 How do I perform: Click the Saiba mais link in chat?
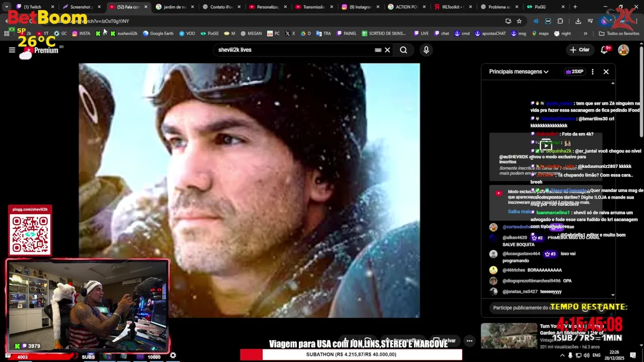[519, 212]
